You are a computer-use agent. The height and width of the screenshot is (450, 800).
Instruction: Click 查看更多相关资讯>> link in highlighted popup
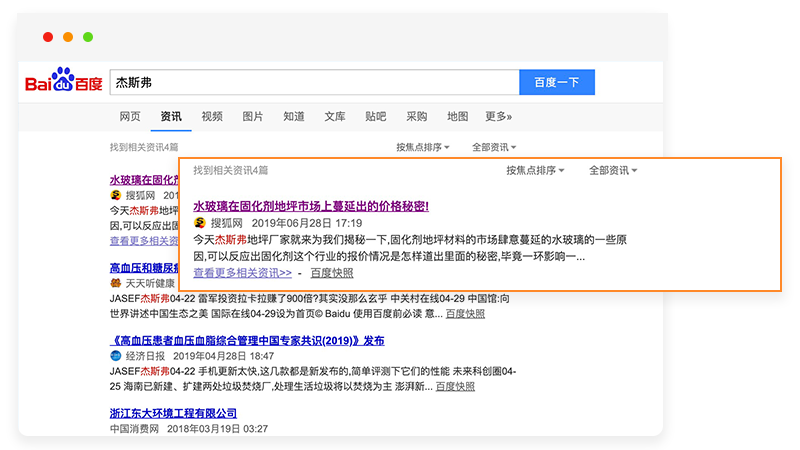pyautogui.click(x=242, y=273)
